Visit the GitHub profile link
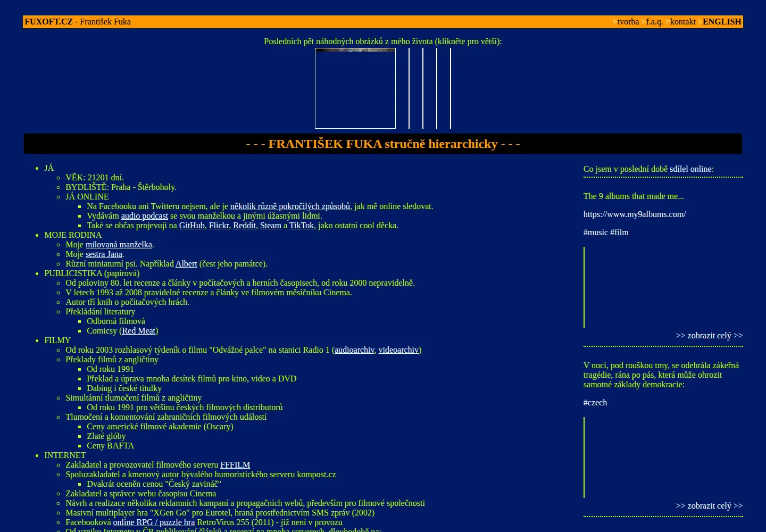 click(192, 226)
